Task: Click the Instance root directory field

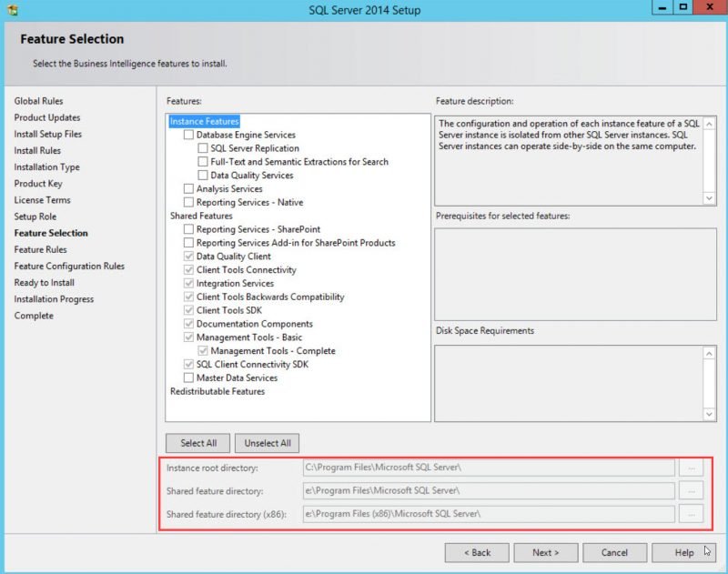Action: (489, 468)
